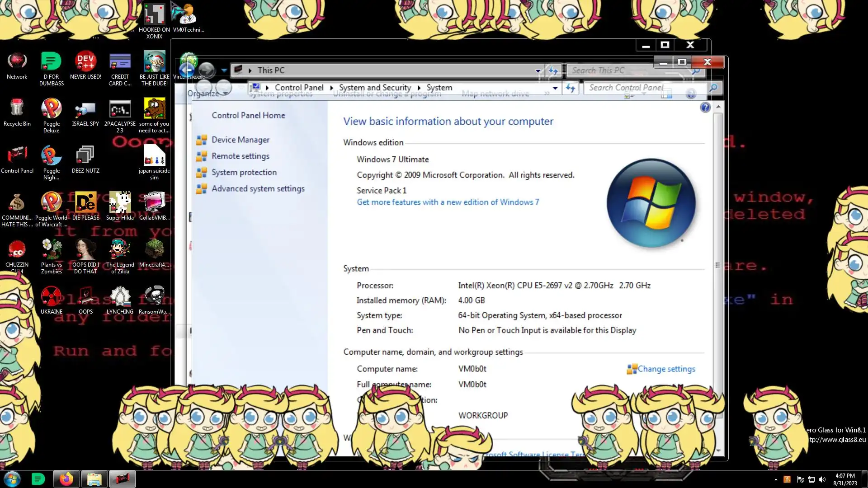Open File Explorer taskbar icon
Viewport: 868px width, 488px height.
94,479
